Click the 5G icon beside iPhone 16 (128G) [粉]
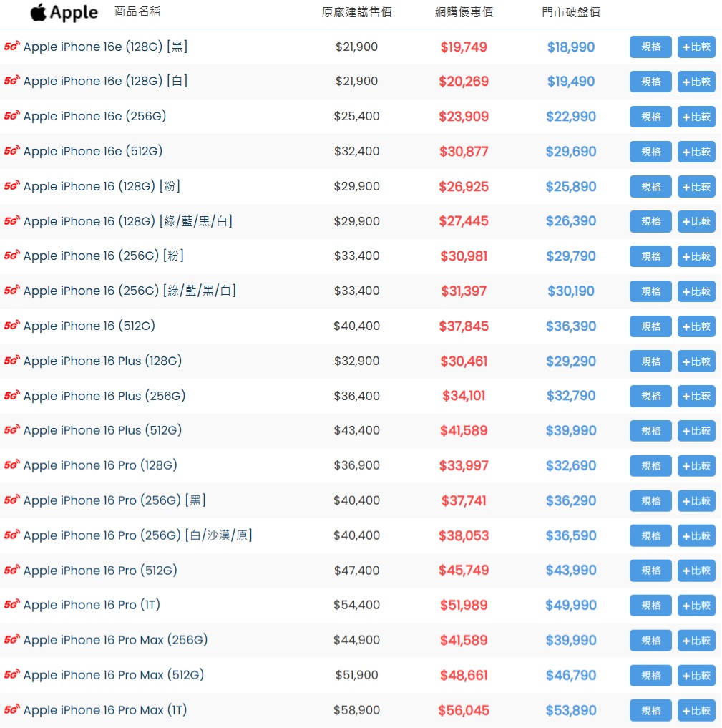The image size is (722, 728). pos(11,185)
